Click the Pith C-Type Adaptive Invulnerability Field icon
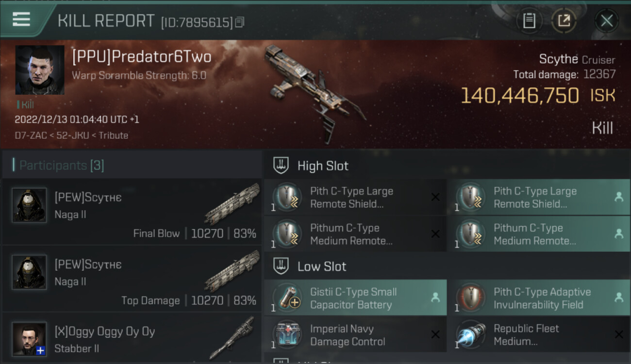 [470, 298]
